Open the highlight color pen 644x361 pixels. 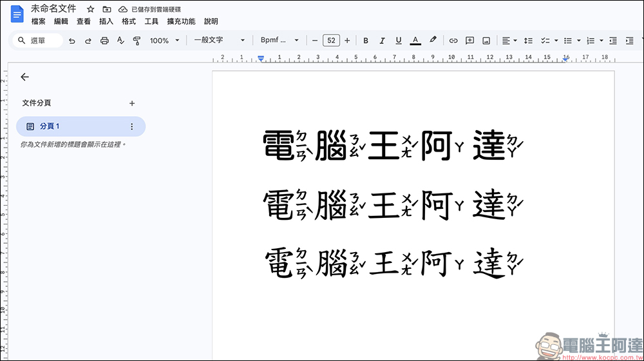pos(433,40)
